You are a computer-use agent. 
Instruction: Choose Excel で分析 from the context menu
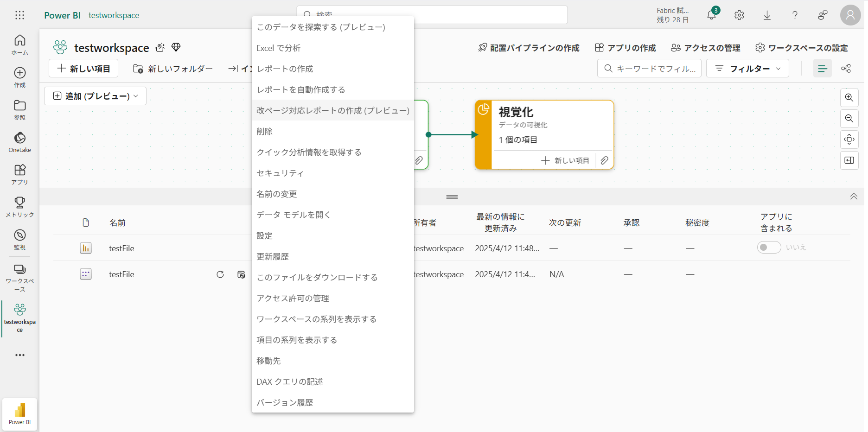[333, 48]
